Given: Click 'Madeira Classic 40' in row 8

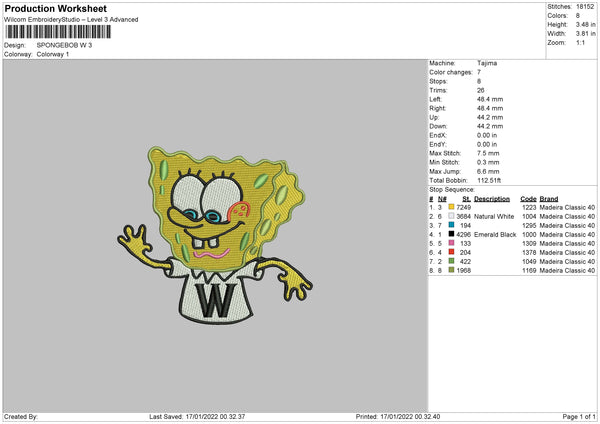Looking at the screenshot, I should [567, 271].
